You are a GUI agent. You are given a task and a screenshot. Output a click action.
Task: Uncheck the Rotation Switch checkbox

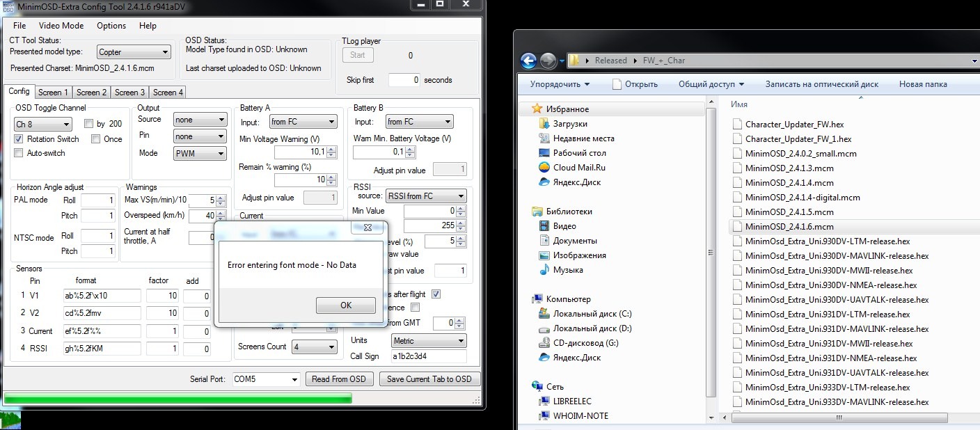(x=19, y=139)
